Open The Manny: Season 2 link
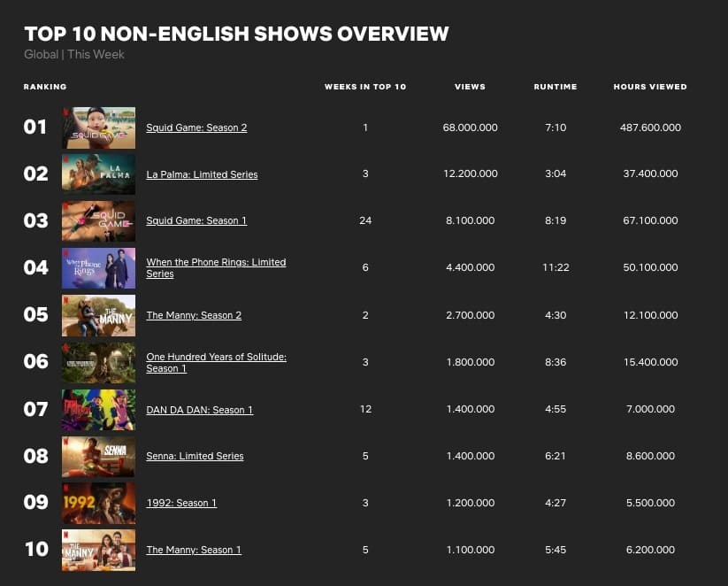 click(x=194, y=315)
